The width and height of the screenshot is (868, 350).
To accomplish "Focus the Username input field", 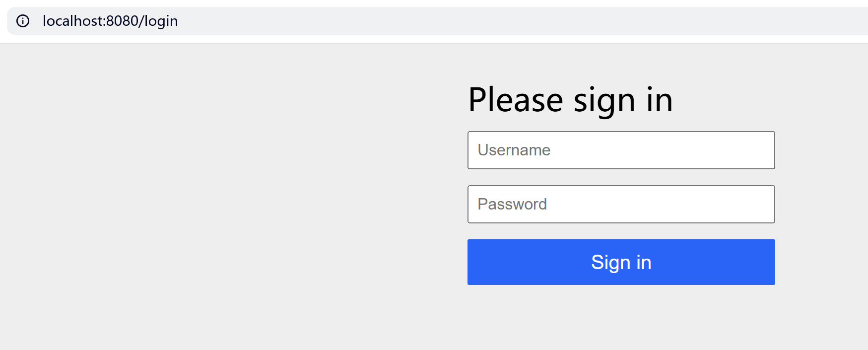I will click(620, 150).
